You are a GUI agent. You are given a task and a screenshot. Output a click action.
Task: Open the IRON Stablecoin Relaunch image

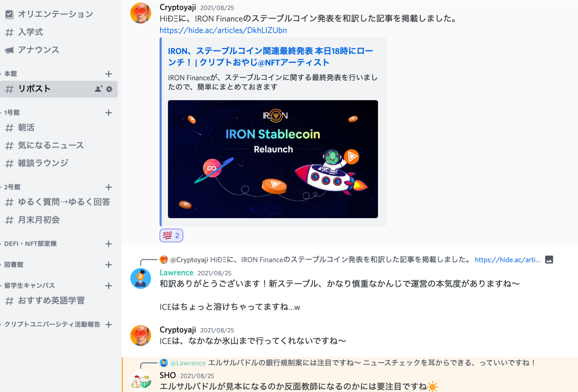[x=273, y=159]
